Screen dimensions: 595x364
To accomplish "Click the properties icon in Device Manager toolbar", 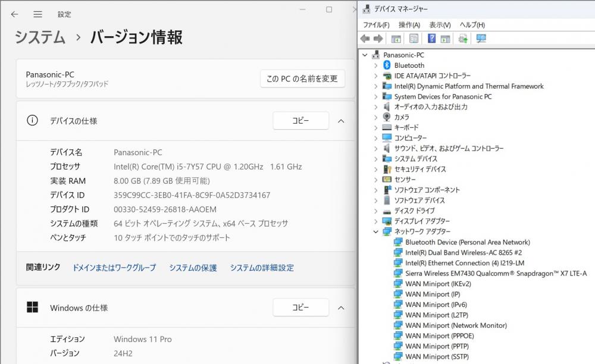I will point(414,38).
